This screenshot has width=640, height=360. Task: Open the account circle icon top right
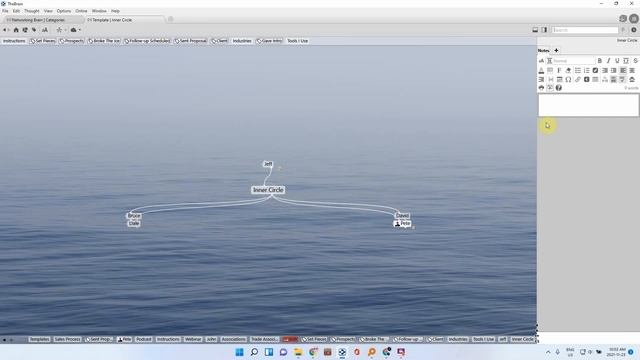633,18
